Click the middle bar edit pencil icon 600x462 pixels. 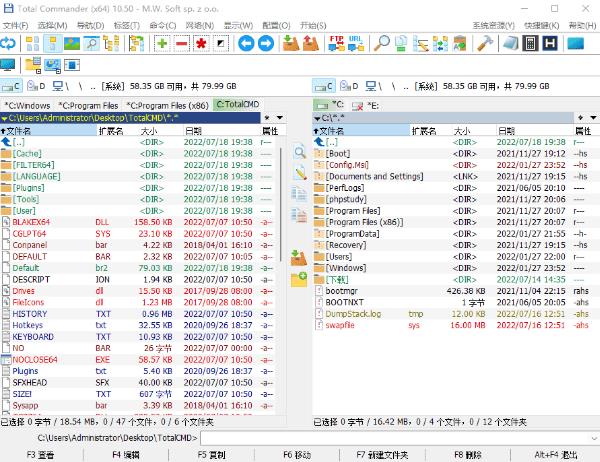[299, 173]
